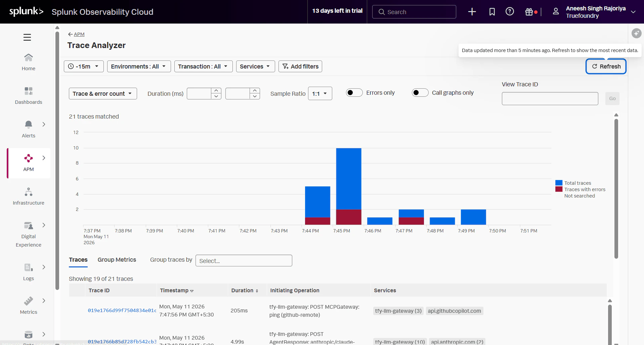644x345 pixels.
Task: Click minimum Duration (ms) field
Action: click(199, 94)
